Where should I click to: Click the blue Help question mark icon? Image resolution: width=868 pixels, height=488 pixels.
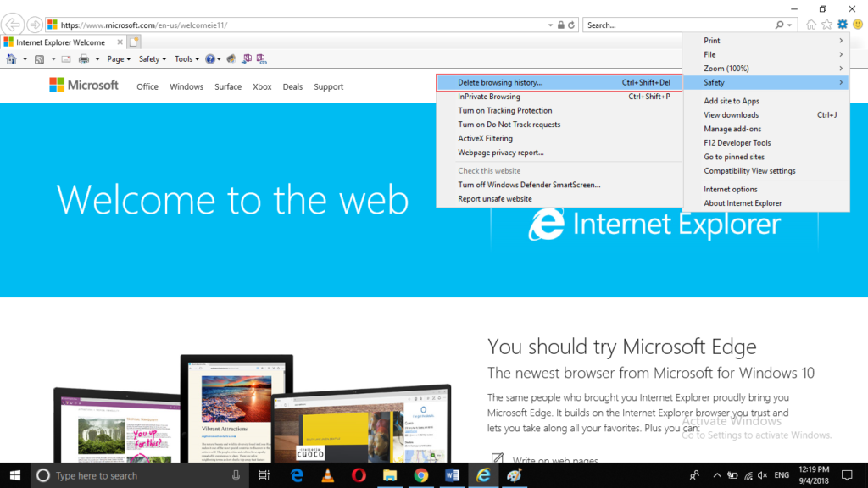click(x=210, y=59)
